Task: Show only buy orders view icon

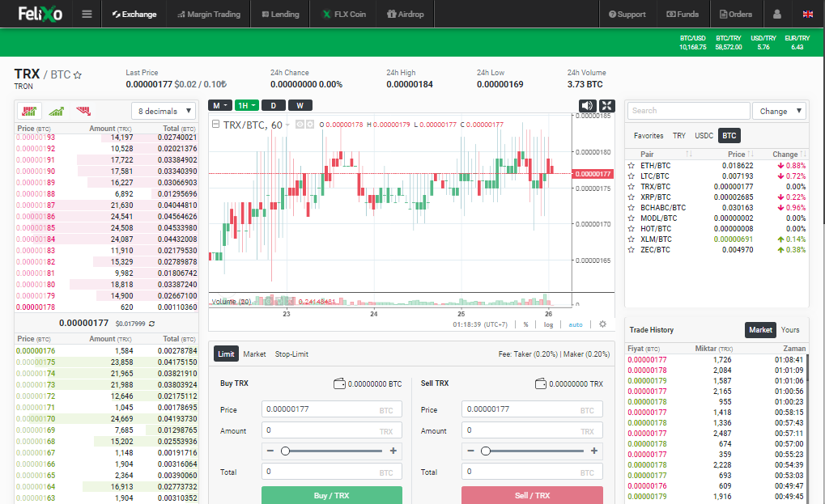Action: click(x=57, y=111)
